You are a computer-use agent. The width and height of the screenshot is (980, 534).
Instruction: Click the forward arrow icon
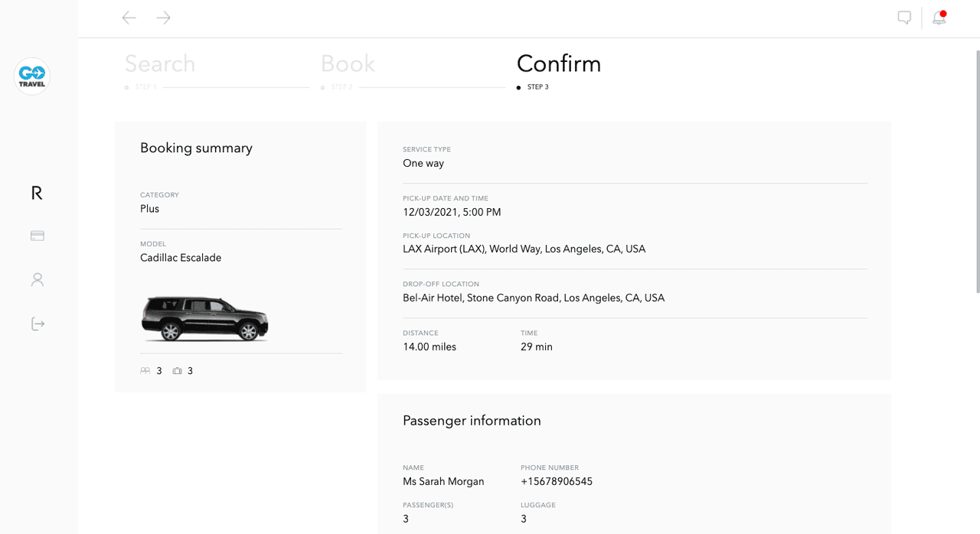(163, 18)
